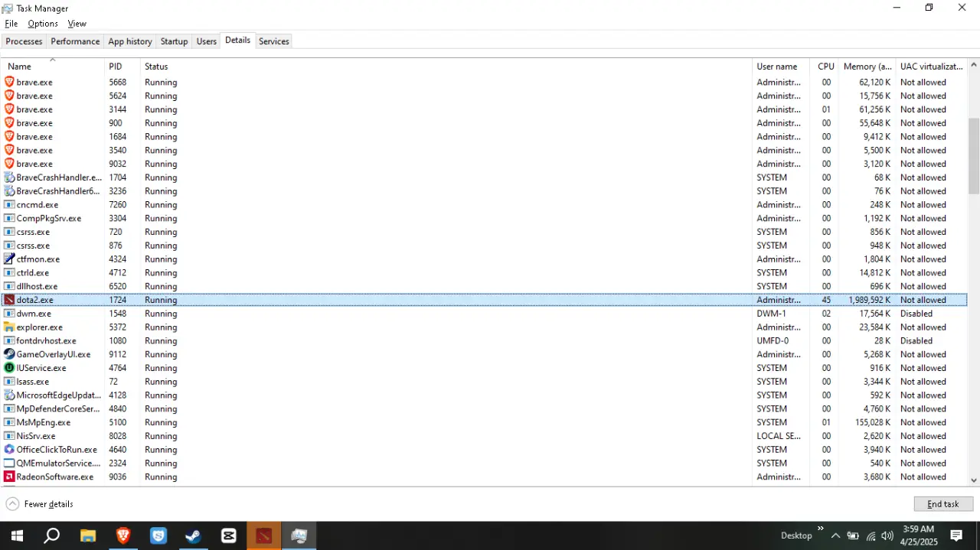Click the brave.exe icon with PID 5668

9,82
